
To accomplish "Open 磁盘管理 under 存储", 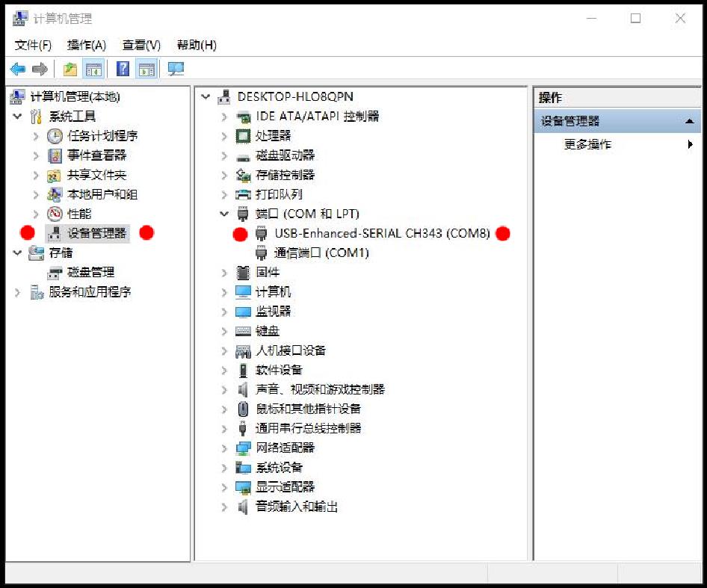I will click(x=90, y=272).
